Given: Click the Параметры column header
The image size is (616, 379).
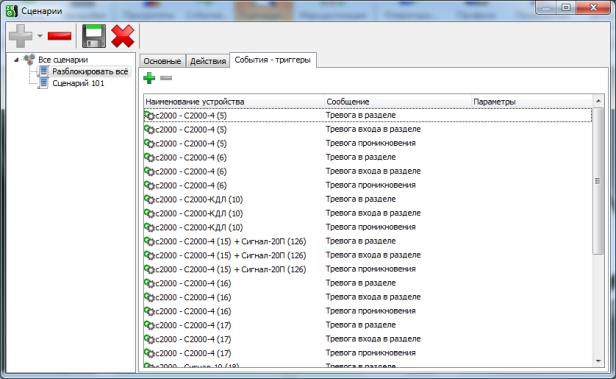Looking at the screenshot, I should [532, 101].
